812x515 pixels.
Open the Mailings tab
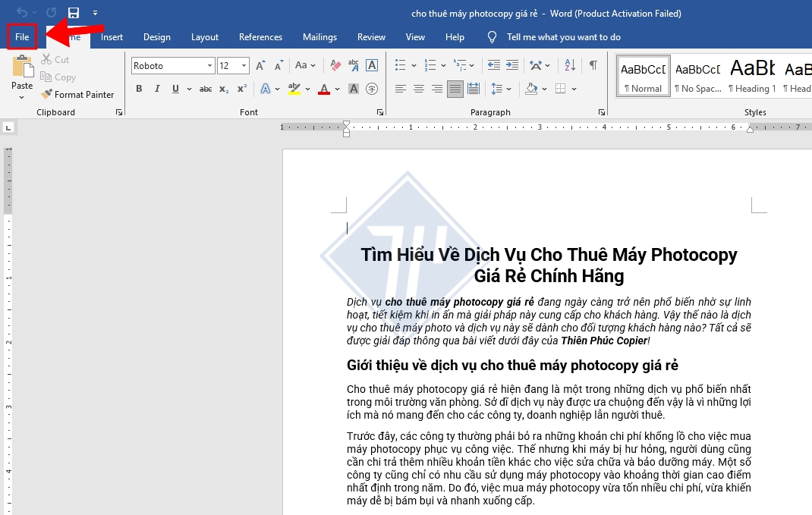pos(319,36)
